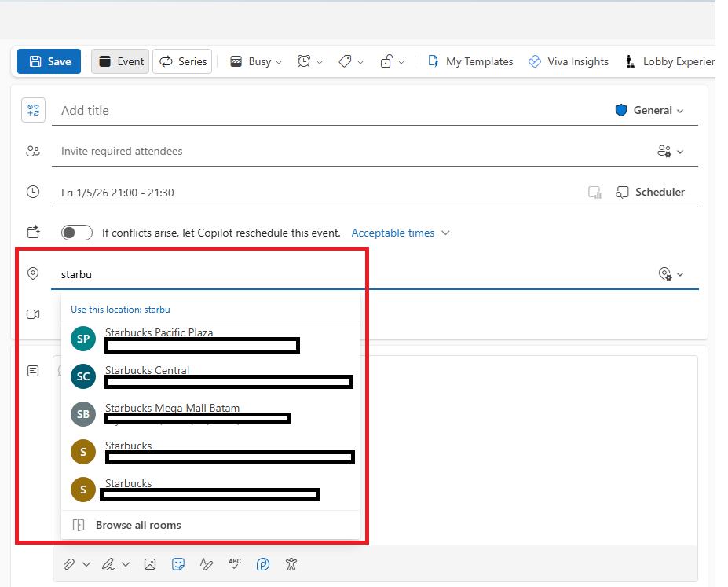
Task: Open the General sensitivity label dropdown
Action: coord(649,111)
